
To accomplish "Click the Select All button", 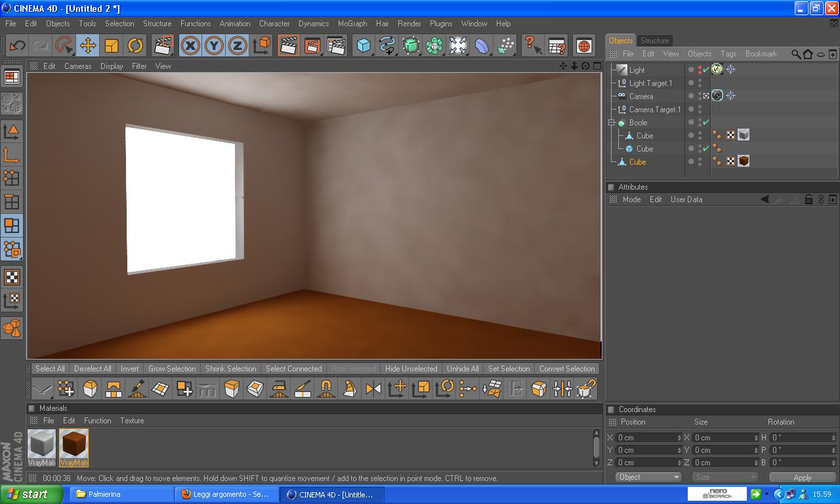I will click(50, 369).
